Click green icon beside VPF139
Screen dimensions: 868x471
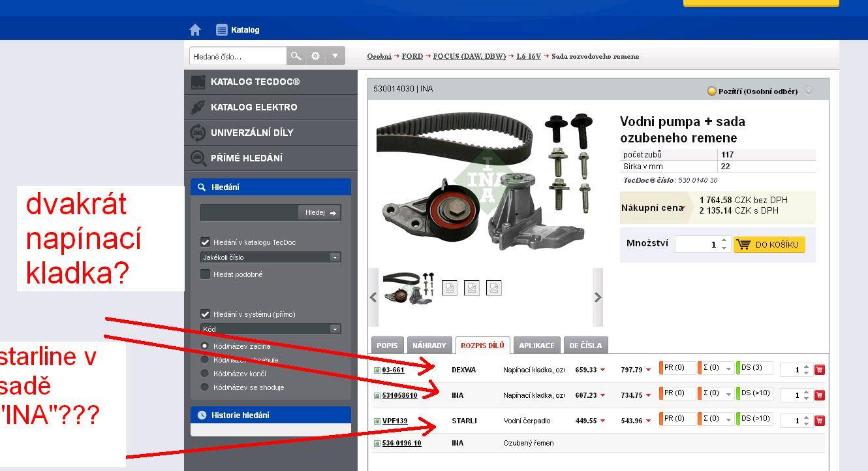pyautogui.click(x=377, y=421)
